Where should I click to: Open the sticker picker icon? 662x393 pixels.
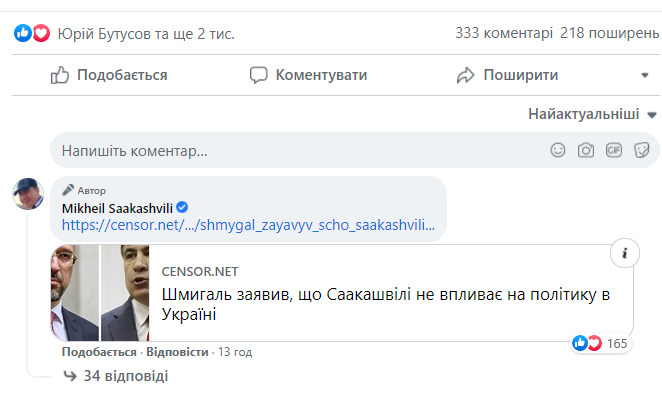(641, 150)
